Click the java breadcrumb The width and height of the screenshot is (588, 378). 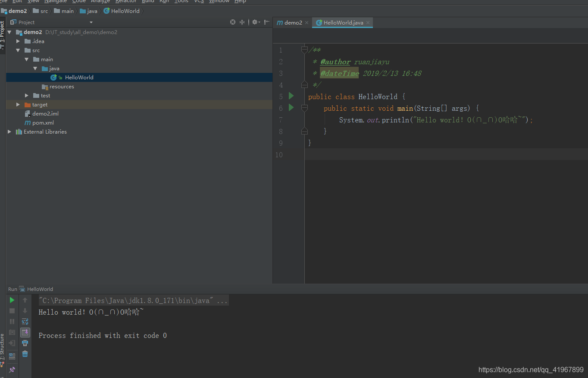[x=89, y=11]
